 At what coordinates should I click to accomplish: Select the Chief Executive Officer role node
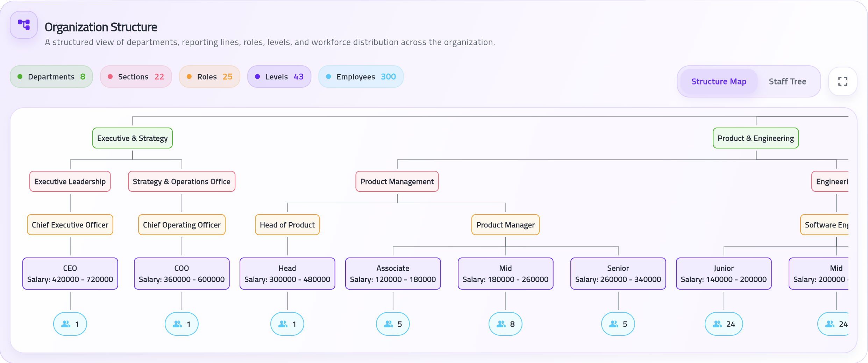click(70, 225)
